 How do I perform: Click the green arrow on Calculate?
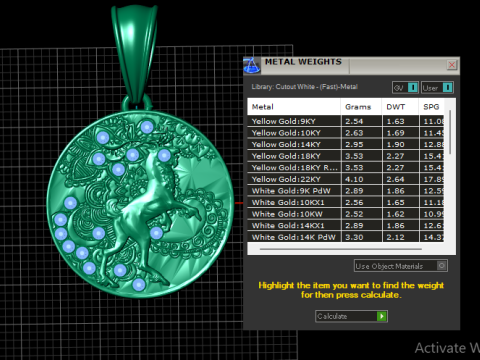(382, 316)
